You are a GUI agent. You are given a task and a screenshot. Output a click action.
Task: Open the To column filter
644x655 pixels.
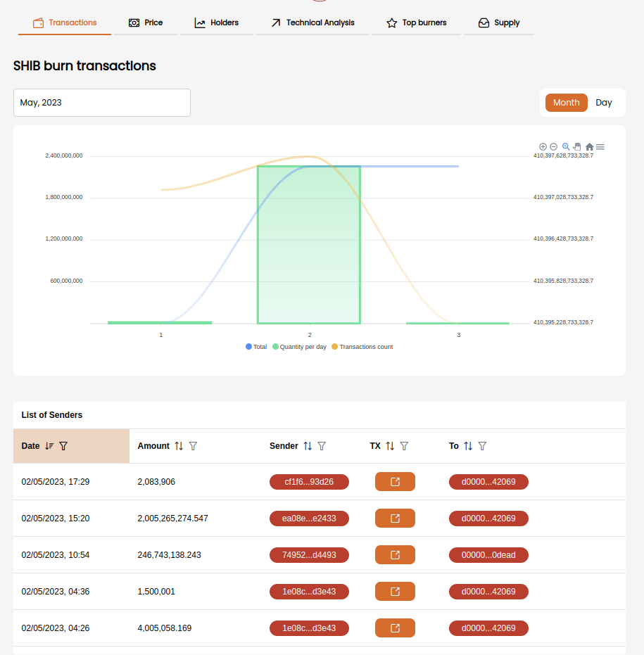click(482, 446)
